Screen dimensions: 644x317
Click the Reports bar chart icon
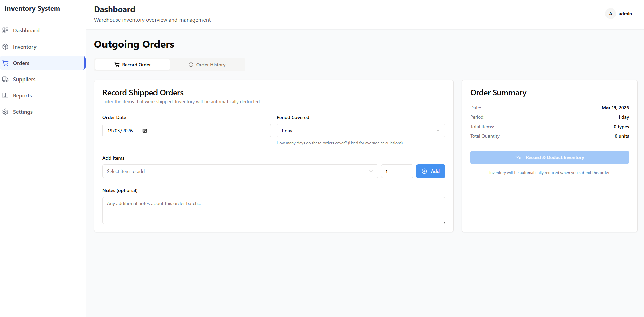click(5, 95)
